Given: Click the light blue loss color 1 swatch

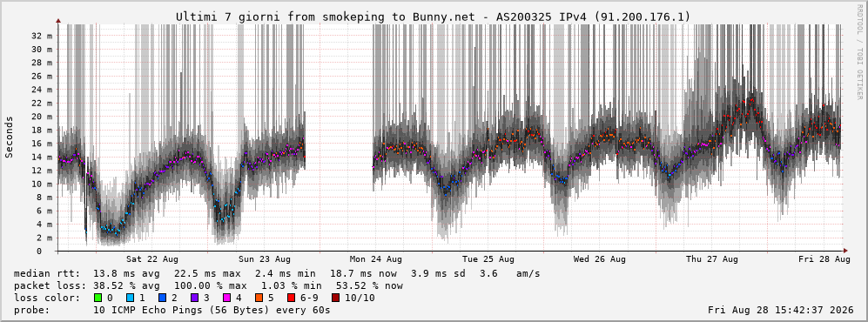Looking at the screenshot, I should click(131, 298).
